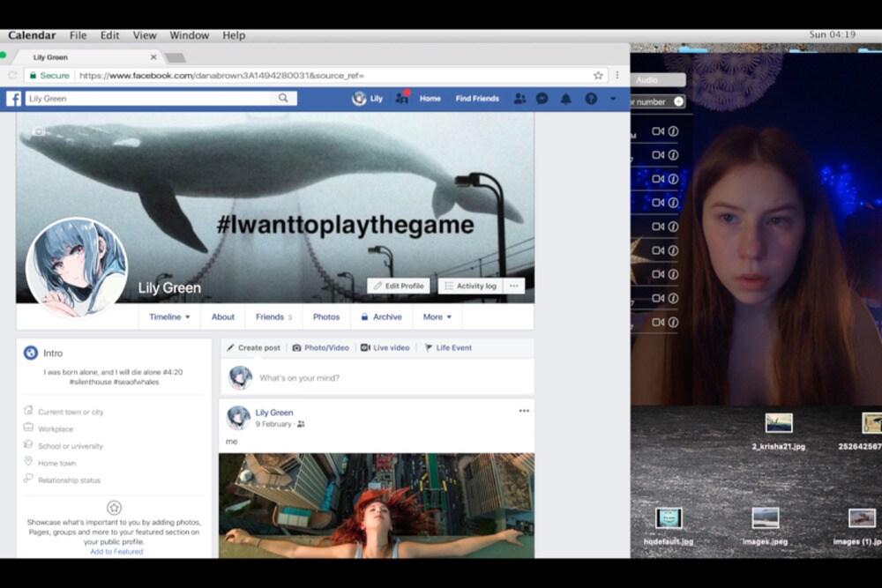Open the Photos tab
The image size is (882, 588).
pyautogui.click(x=325, y=317)
